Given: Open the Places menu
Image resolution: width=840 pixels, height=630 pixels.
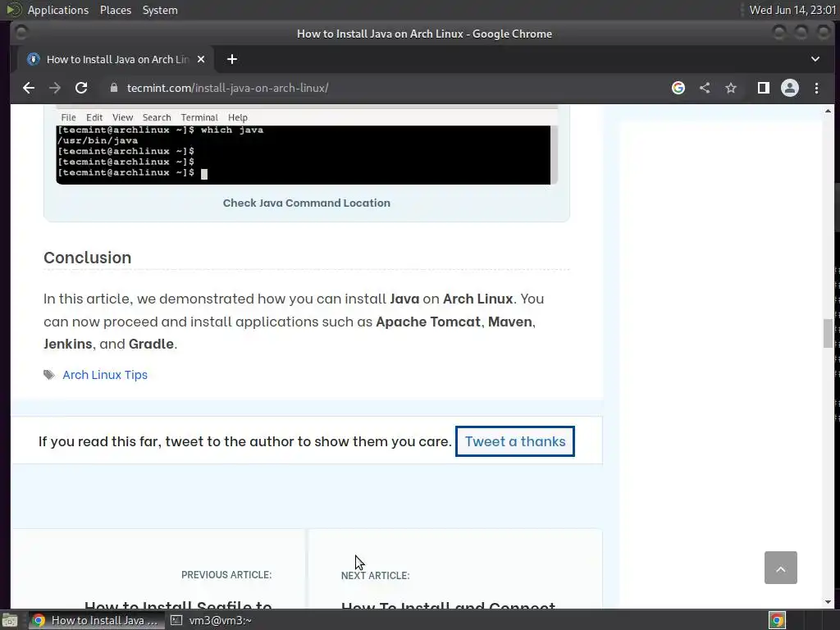Looking at the screenshot, I should [x=115, y=10].
